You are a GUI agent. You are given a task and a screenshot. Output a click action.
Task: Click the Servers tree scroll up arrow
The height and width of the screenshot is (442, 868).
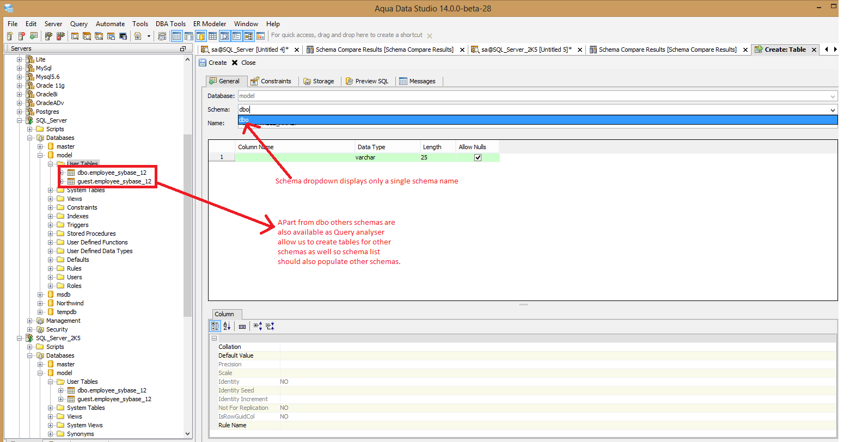(188, 59)
